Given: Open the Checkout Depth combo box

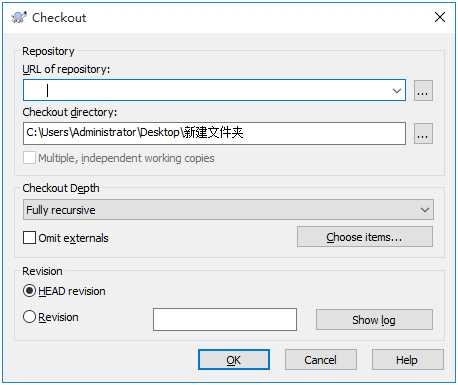Looking at the screenshot, I should [228, 210].
